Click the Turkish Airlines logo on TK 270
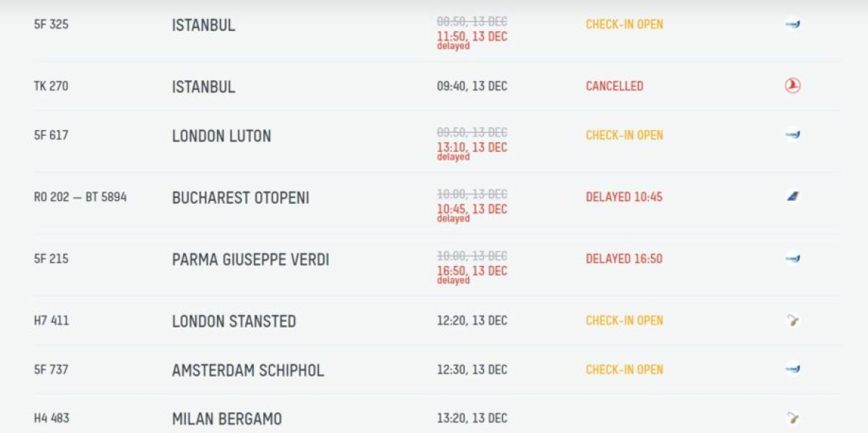868x433 pixels. click(793, 86)
